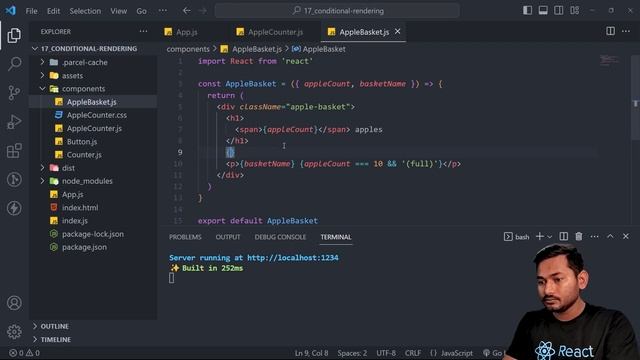640x360 pixels.
Task: Open Explorer views and more actions
Action: pos(143,31)
